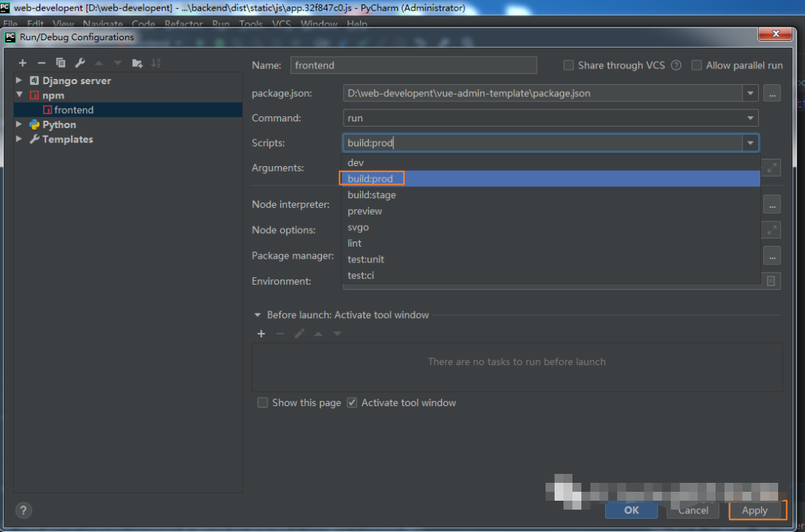Expand the Templates node
The height and width of the screenshot is (532, 805).
pos(19,139)
